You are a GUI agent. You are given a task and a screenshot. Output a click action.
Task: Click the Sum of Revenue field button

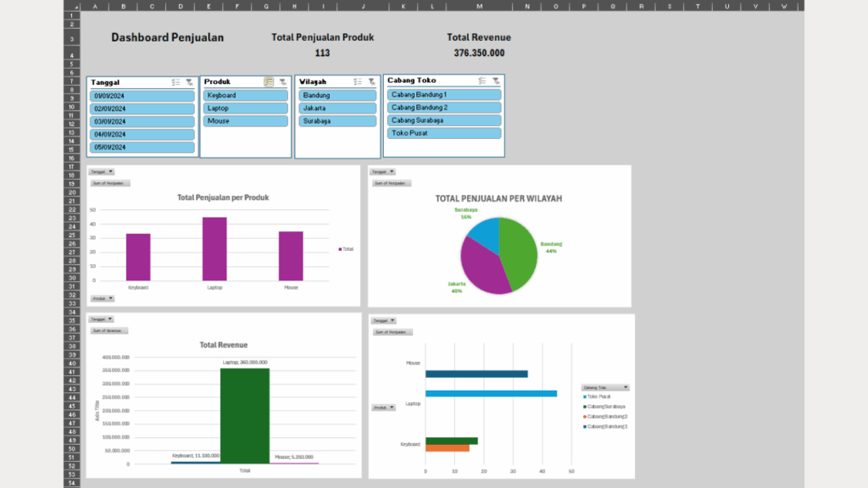coord(109,330)
